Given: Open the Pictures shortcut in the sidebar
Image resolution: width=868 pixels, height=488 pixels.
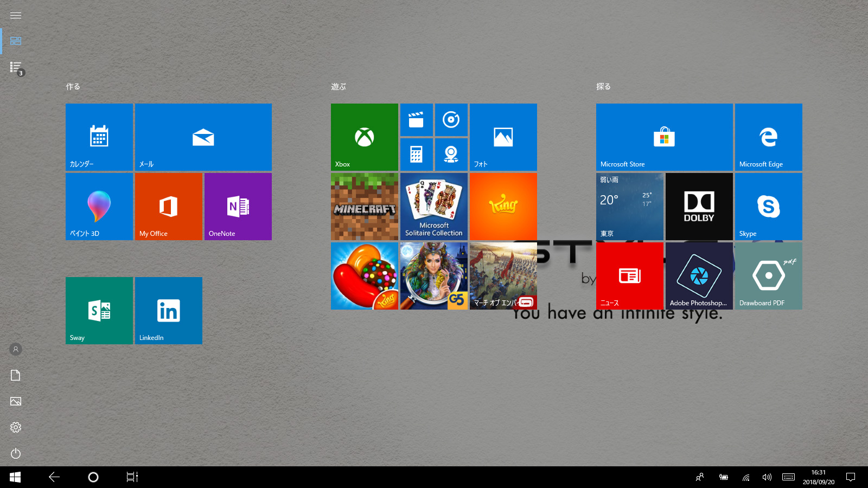Looking at the screenshot, I should (16, 401).
